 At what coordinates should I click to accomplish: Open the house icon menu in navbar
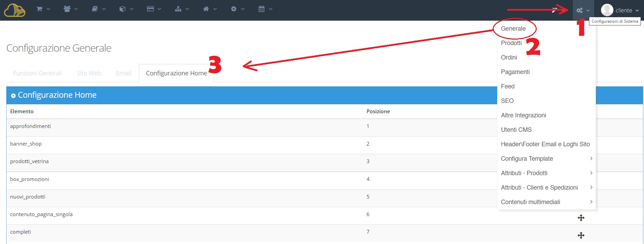coord(210,9)
